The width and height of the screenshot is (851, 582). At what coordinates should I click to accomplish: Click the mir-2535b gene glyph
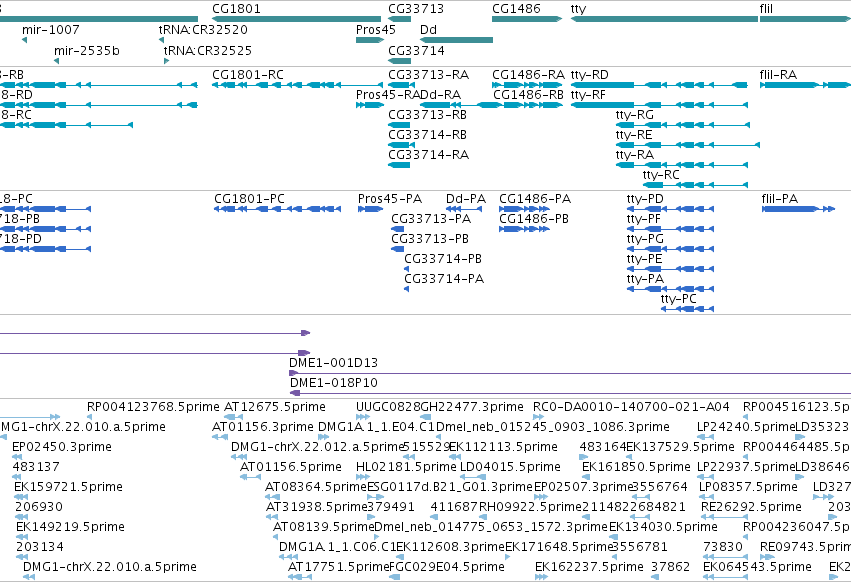[x=56, y=61]
